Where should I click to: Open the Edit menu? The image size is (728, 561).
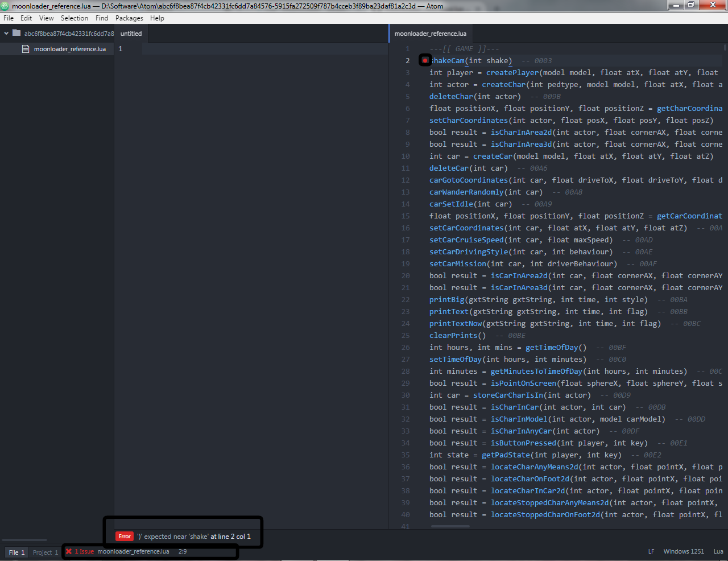[26, 18]
